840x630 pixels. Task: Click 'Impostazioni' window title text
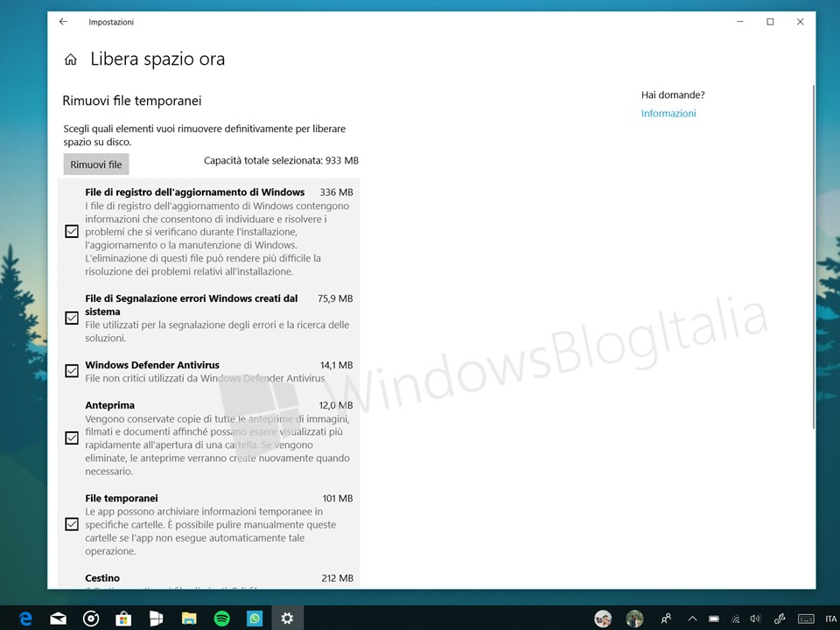click(111, 22)
